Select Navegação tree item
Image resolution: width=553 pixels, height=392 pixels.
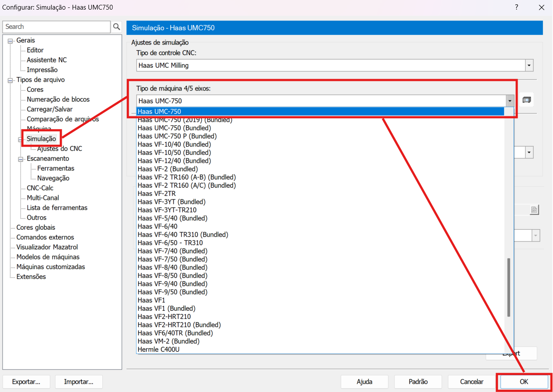(53, 178)
